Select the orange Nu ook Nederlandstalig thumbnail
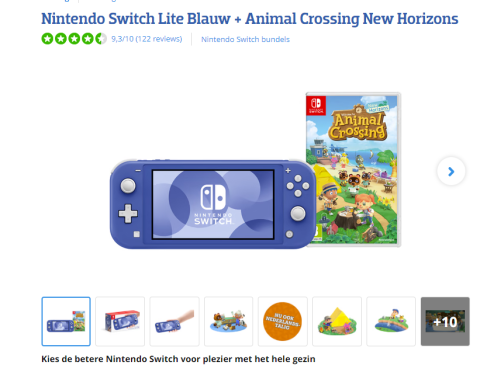480x365 pixels. pos(283,321)
